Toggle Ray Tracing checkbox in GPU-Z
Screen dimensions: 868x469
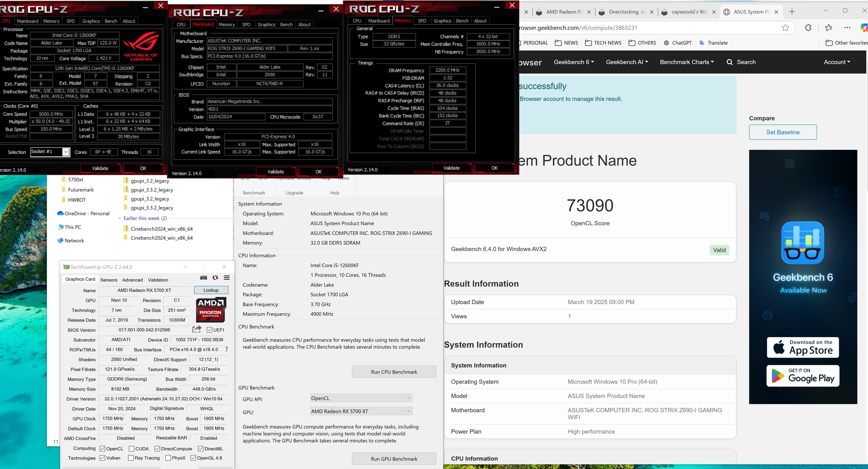[131, 458]
